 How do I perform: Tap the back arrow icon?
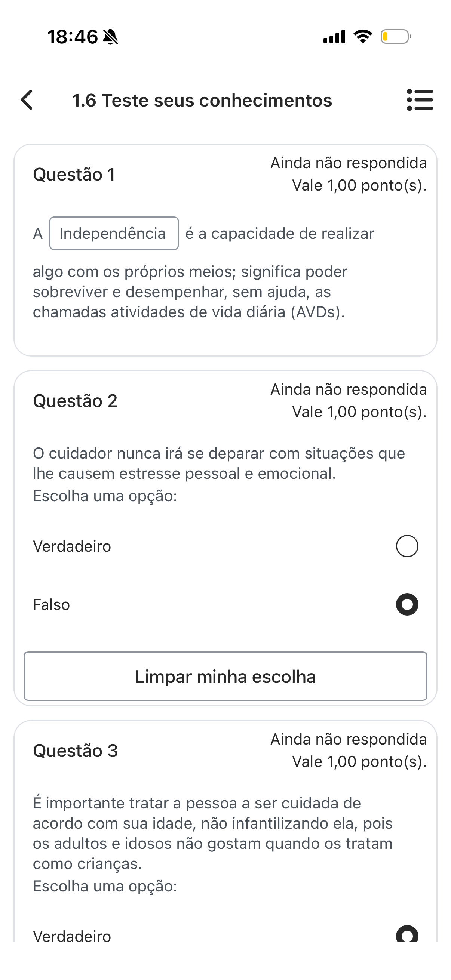pos(27,100)
